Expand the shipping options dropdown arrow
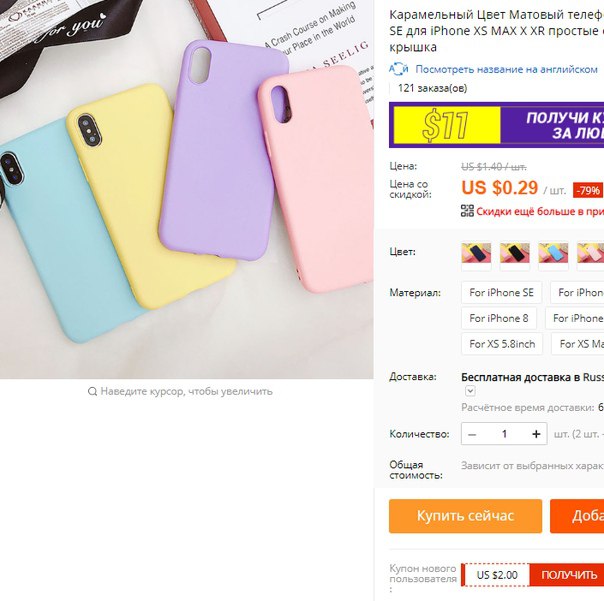This screenshot has width=604, height=601. (470, 391)
